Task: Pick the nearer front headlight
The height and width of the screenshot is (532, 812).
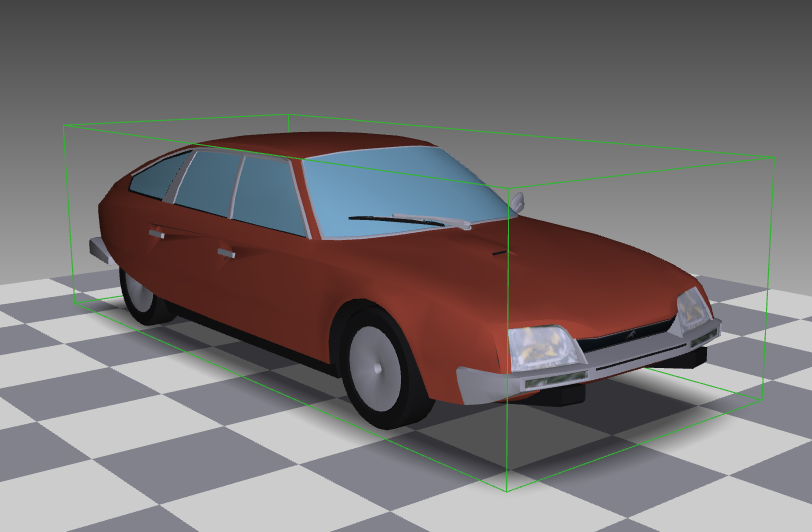Action: 545,349
